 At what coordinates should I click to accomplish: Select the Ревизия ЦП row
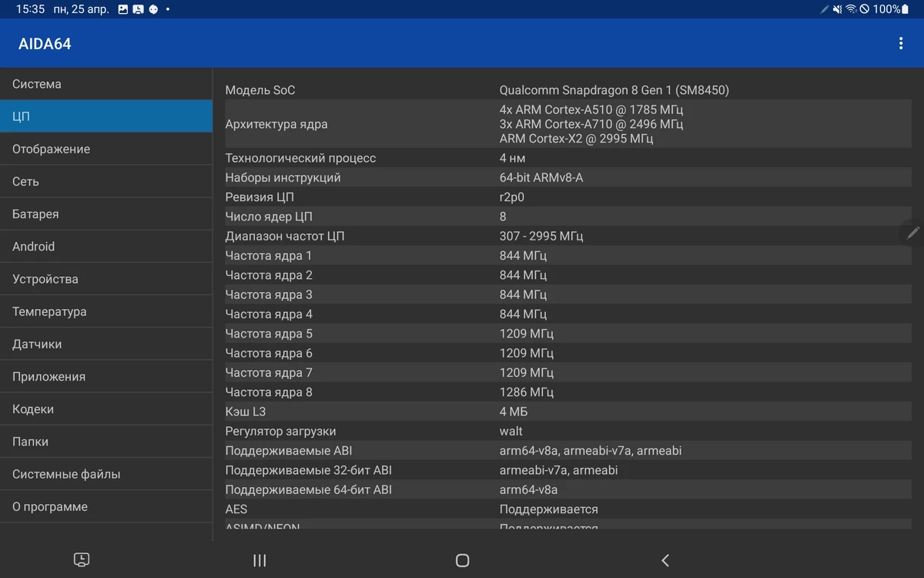[x=568, y=197]
